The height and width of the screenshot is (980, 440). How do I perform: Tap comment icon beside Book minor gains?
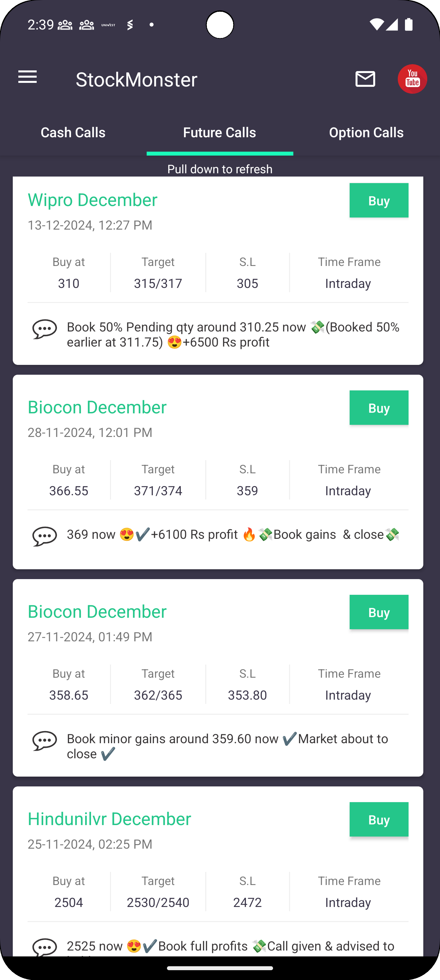(45, 741)
